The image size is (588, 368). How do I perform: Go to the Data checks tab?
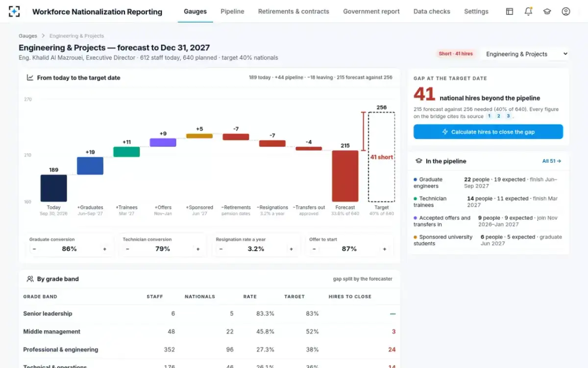click(x=432, y=11)
